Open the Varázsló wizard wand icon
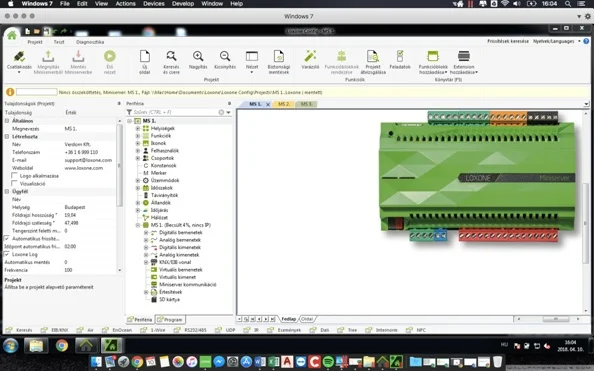The width and height of the screenshot is (595, 371). [x=310, y=57]
